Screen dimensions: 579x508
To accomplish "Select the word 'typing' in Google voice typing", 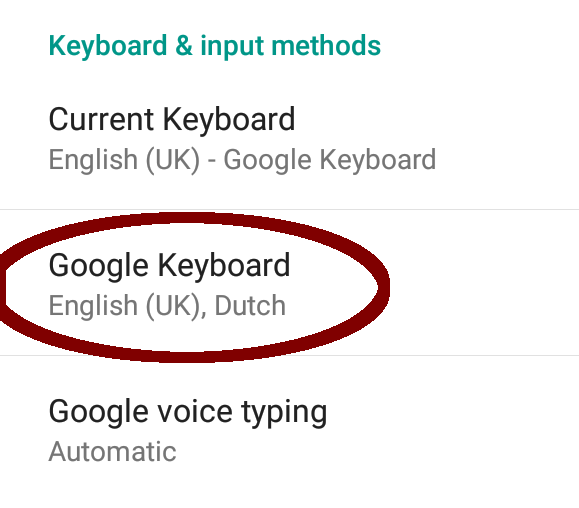I will 285,413.
